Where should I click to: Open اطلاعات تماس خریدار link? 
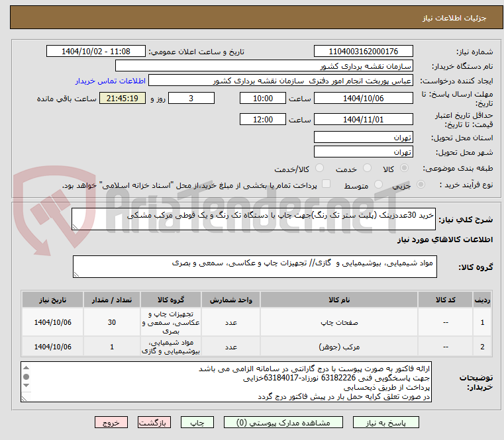click(111, 81)
